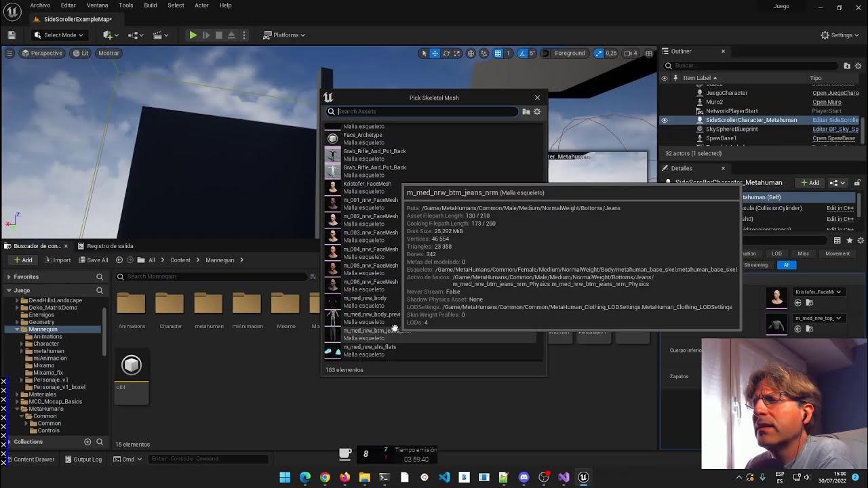This screenshot has width=868, height=488.
Task: Start Play in Editor
Action: click(x=193, y=35)
